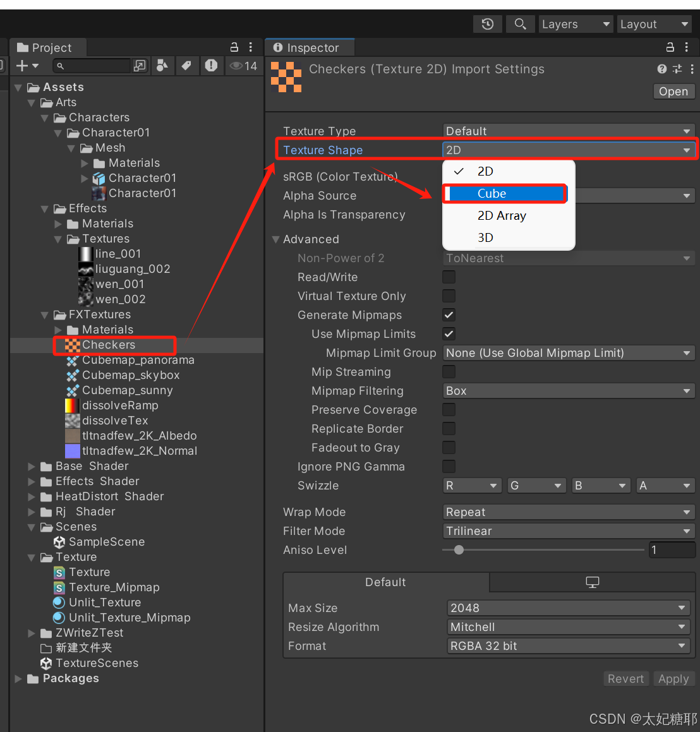The image size is (700, 732).
Task: Open the undo history icon
Action: [x=488, y=24]
